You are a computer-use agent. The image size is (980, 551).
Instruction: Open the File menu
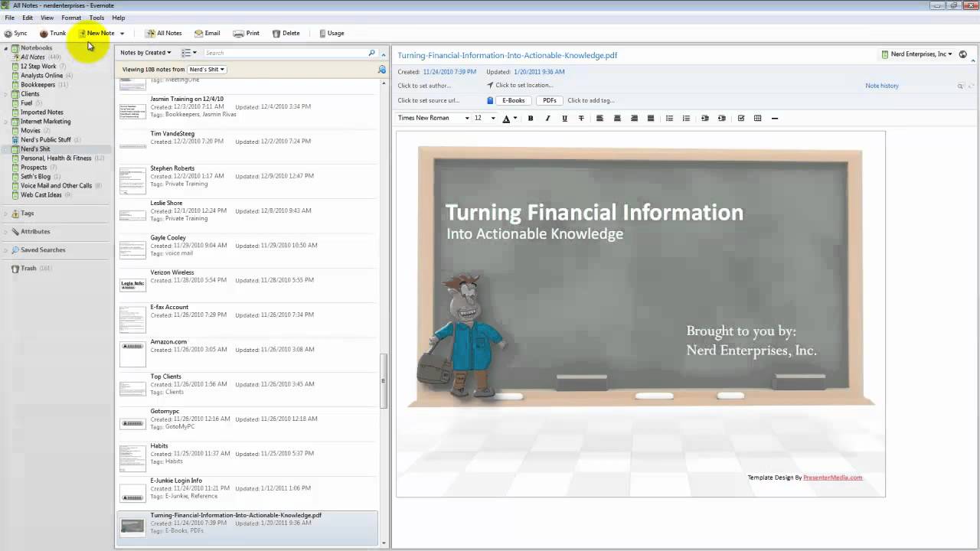pyautogui.click(x=9, y=18)
